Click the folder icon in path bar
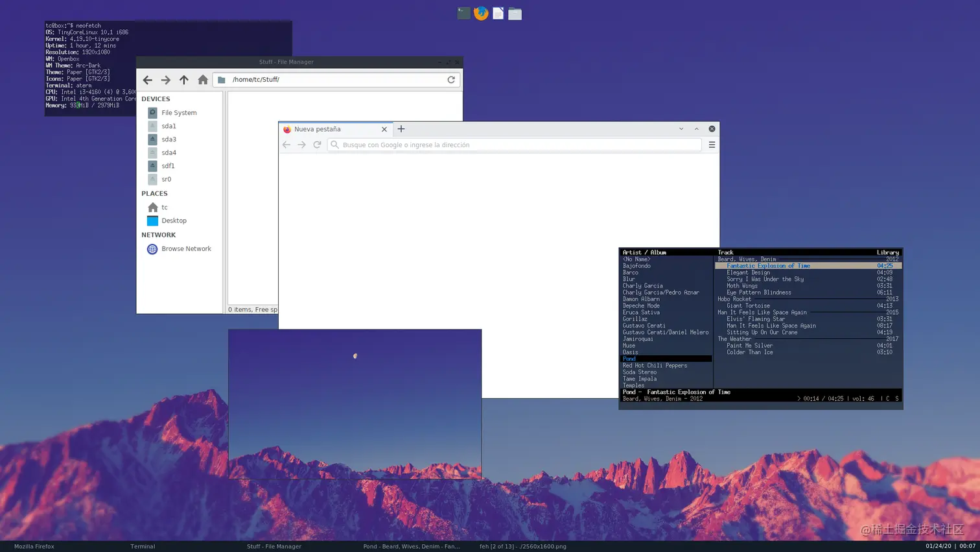Viewport: 980px width, 552px height. [222, 80]
